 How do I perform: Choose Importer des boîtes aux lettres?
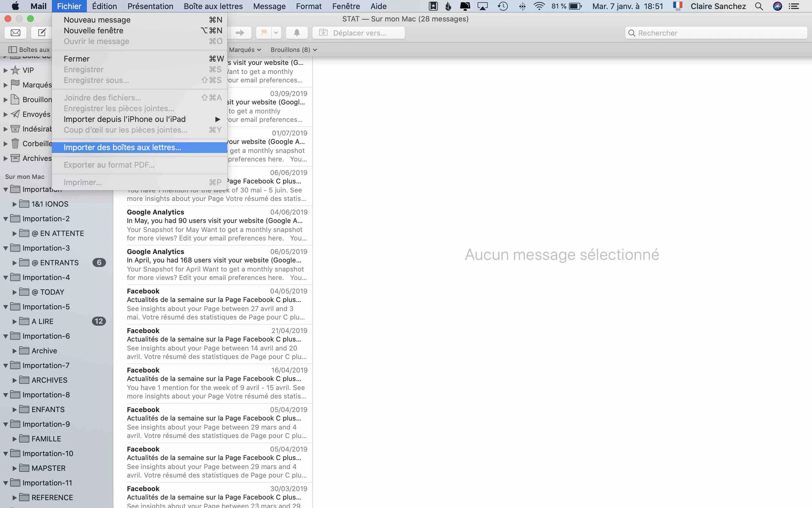click(x=122, y=148)
